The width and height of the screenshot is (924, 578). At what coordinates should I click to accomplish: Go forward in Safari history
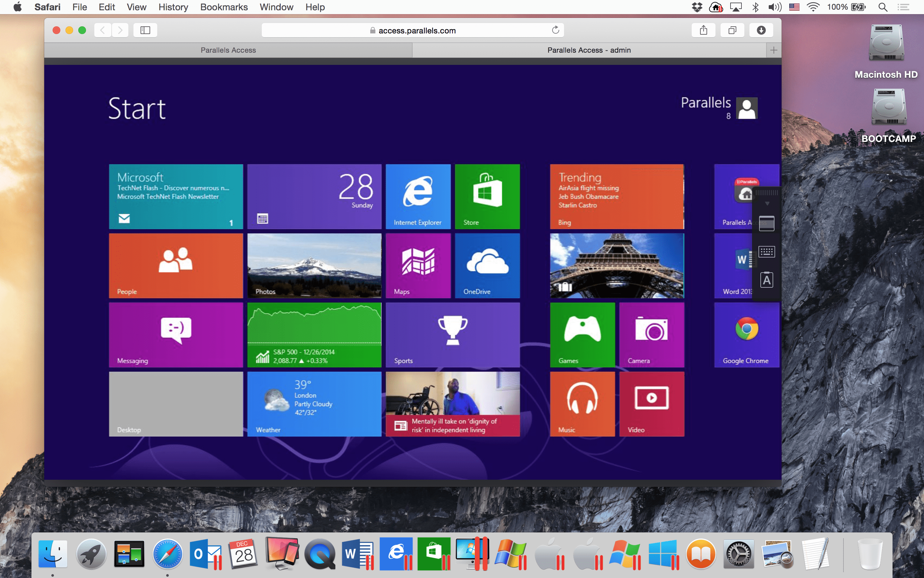tap(120, 30)
